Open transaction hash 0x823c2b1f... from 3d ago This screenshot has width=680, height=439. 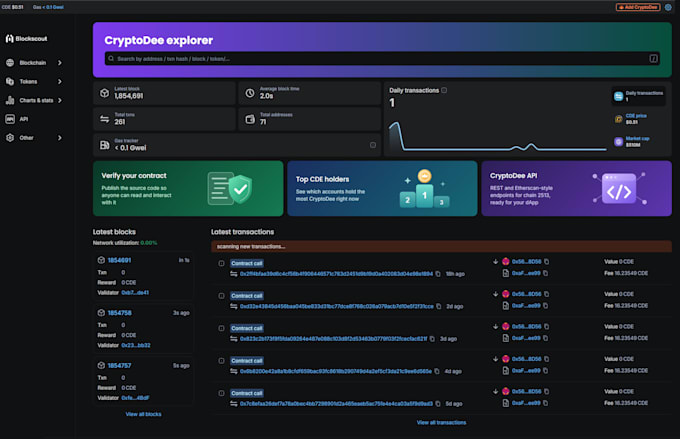pyautogui.click(x=333, y=339)
